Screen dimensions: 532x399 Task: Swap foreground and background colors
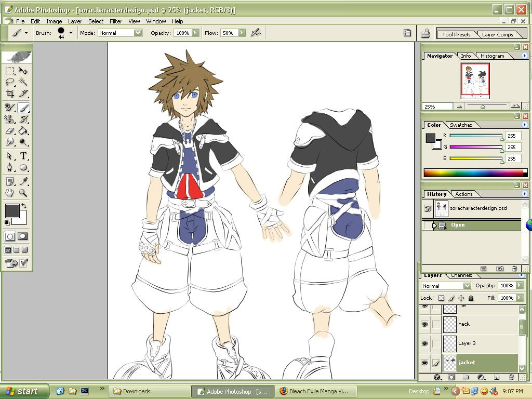tap(24, 206)
